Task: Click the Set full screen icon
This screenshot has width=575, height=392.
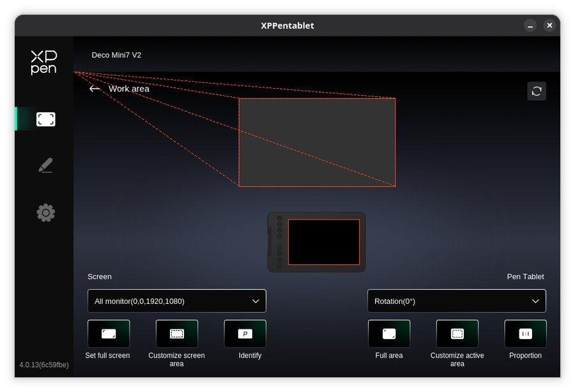Action: click(x=109, y=334)
